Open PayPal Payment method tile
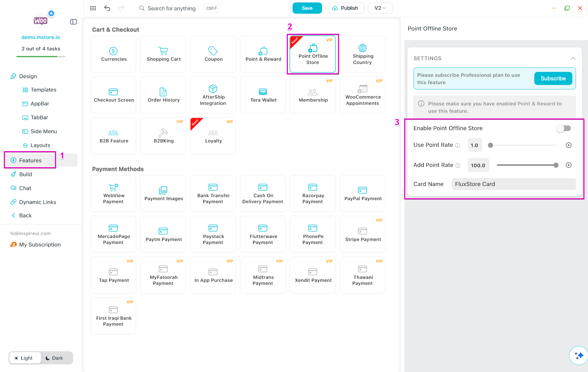 (362, 193)
